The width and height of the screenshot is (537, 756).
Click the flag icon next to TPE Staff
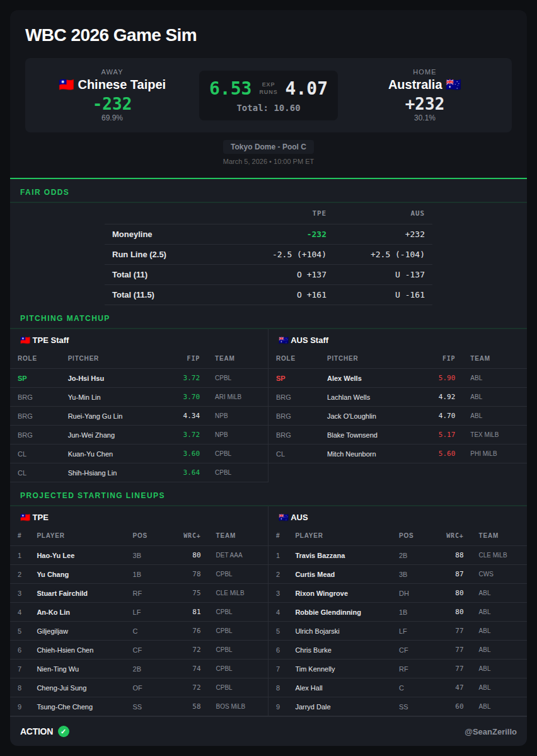[25, 340]
